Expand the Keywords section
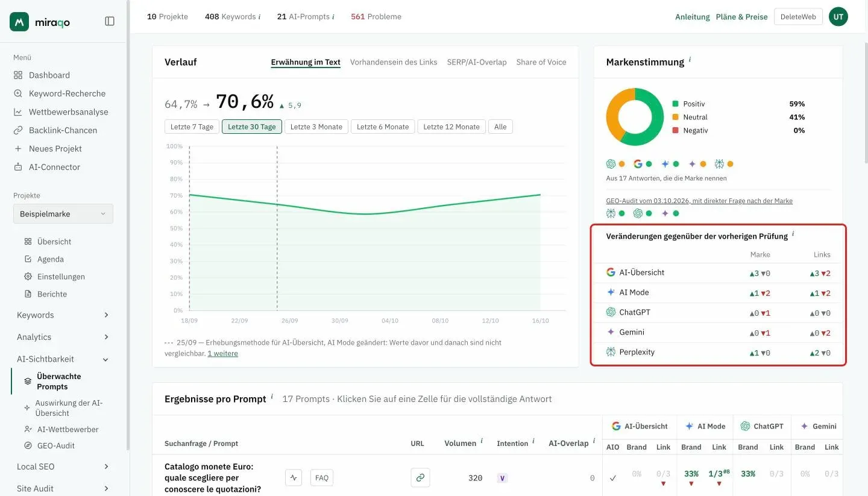 tap(63, 315)
